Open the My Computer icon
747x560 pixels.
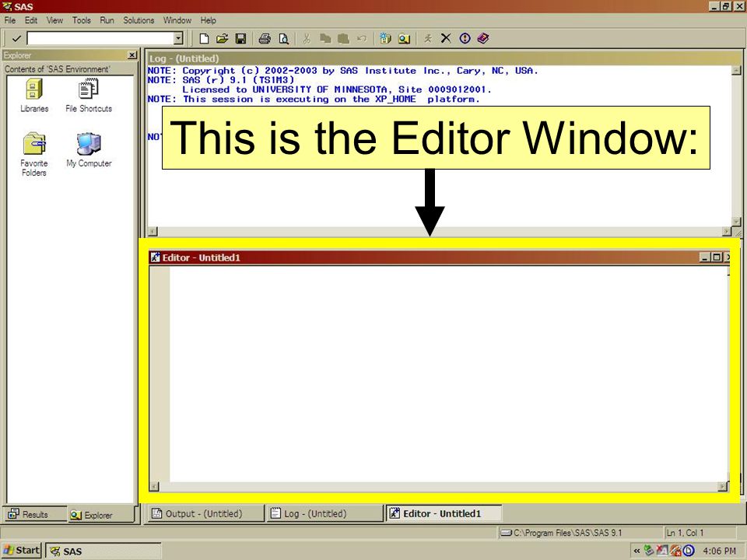click(89, 150)
